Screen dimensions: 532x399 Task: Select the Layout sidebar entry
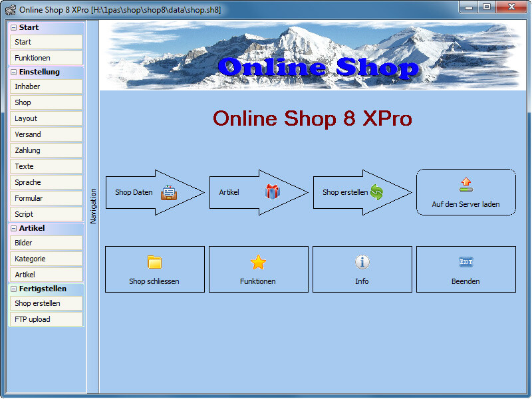tap(46, 118)
